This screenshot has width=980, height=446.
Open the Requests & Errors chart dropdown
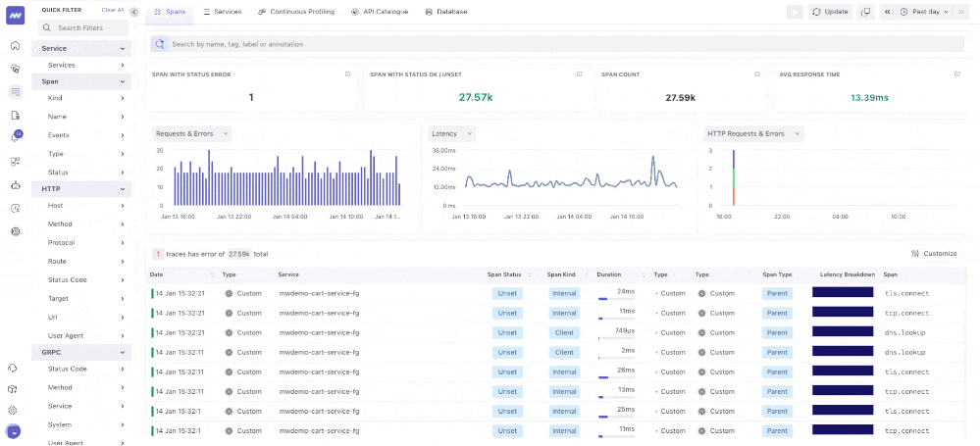(191, 133)
